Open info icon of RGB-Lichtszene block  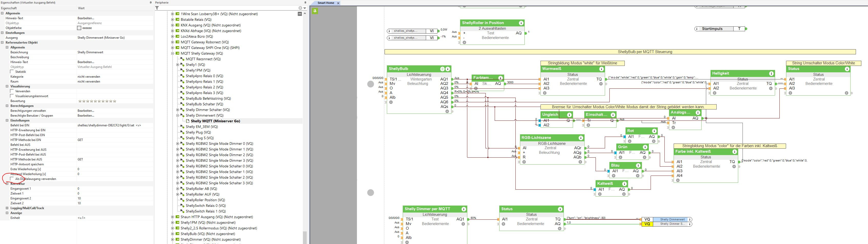pyautogui.click(x=580, y=138)
